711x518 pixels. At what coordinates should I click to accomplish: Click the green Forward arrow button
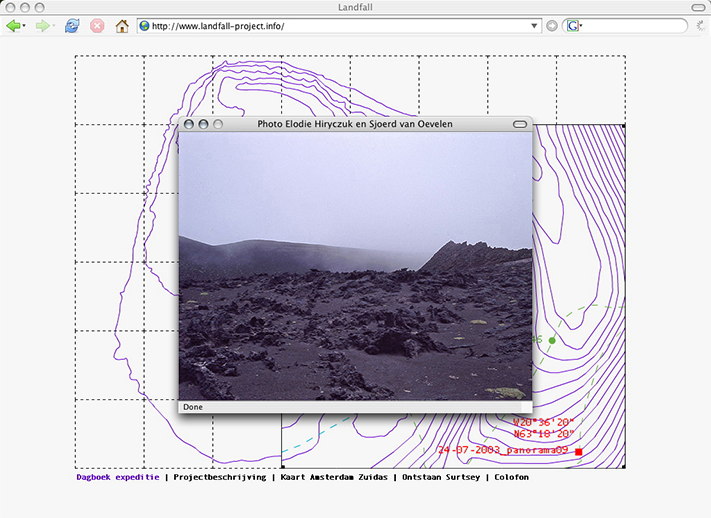click(41, 26)
